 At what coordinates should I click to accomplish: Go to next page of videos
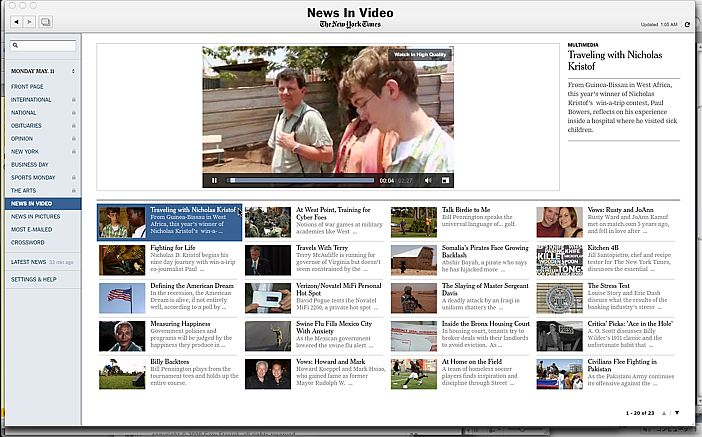[677, 412]
